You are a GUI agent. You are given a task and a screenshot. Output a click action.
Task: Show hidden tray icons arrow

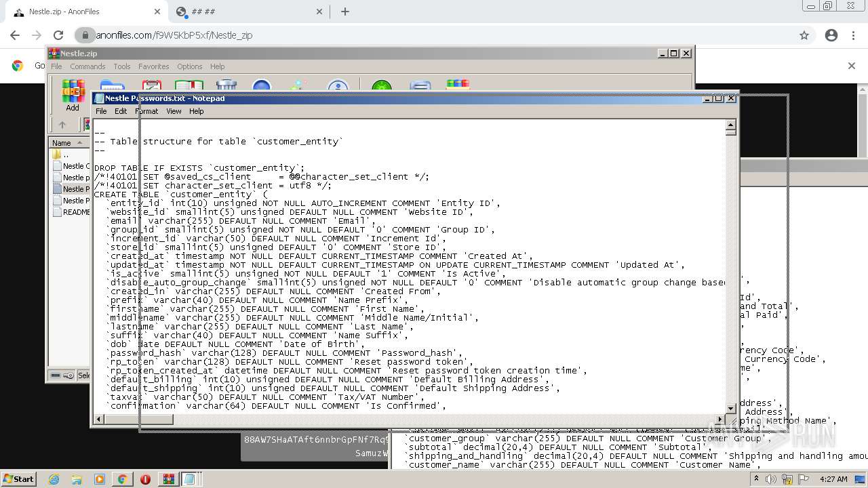756,479
